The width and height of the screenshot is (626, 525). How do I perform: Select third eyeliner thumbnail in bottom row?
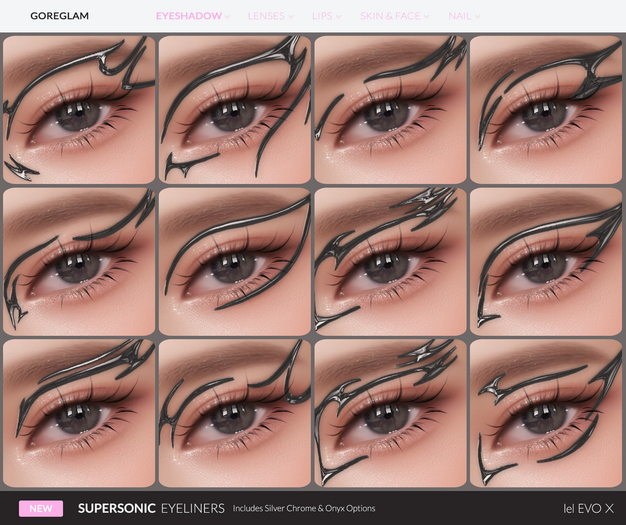pos(390,413)
